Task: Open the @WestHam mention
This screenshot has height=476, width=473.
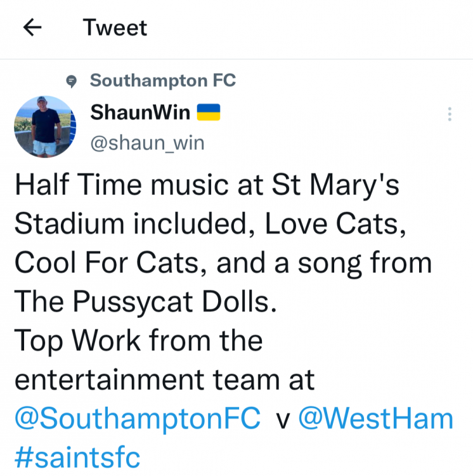Action: tap(376, 420)
